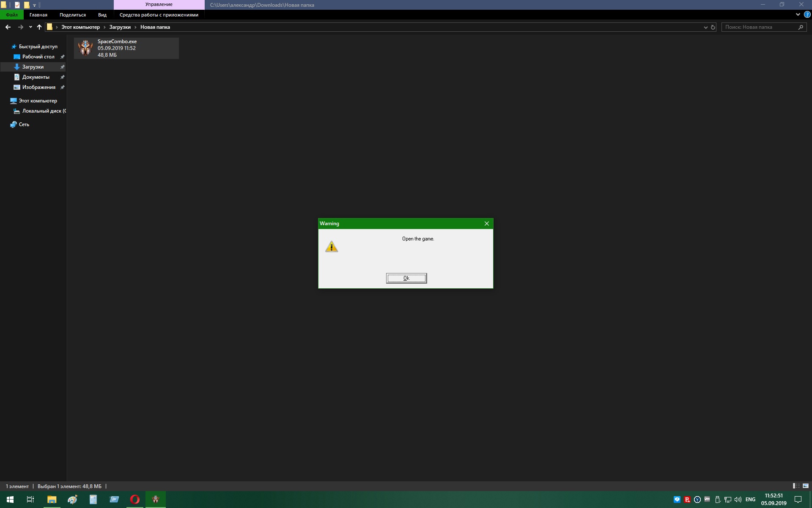Expand the ribbon with the chevron
Screen dimensions: 812x508
pyautogui.click(x=798, y=14)
